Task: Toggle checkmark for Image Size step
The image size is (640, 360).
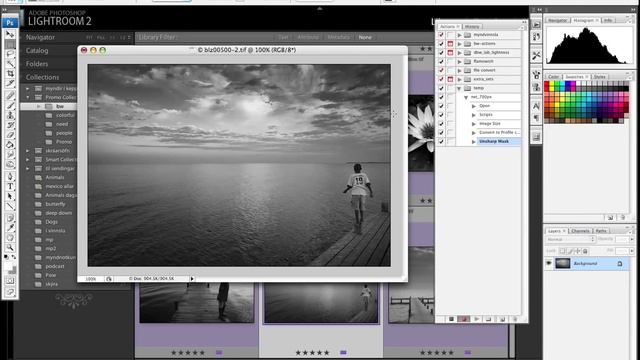Action: [x=441, y=124]
